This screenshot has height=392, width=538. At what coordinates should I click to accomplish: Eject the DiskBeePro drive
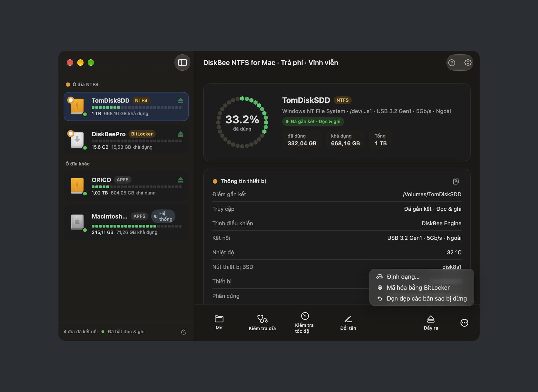pos(181,134)
